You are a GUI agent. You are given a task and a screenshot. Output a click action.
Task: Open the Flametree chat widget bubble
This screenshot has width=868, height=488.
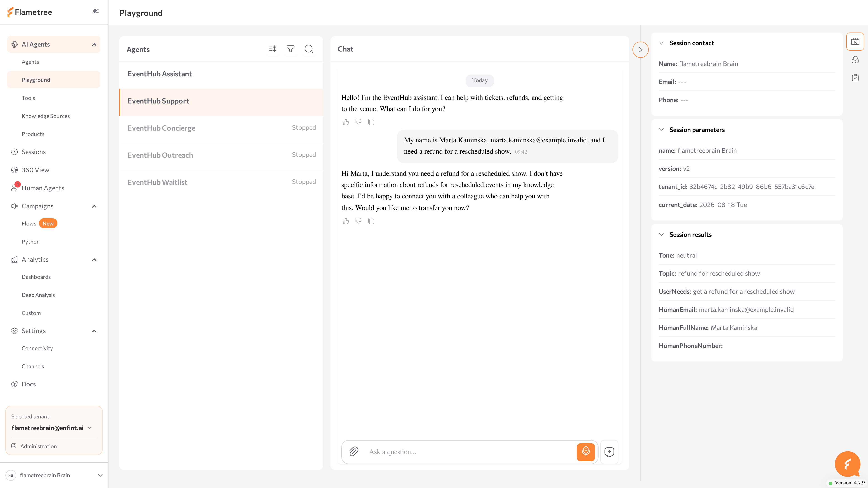[x=847, y=464]
